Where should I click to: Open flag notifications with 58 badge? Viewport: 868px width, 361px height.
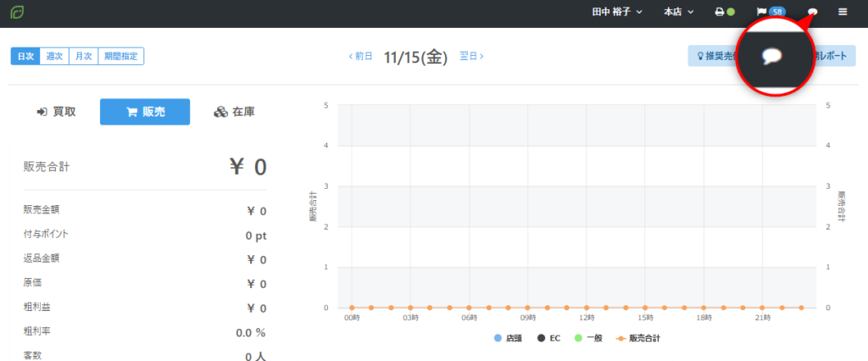(771, 12)
